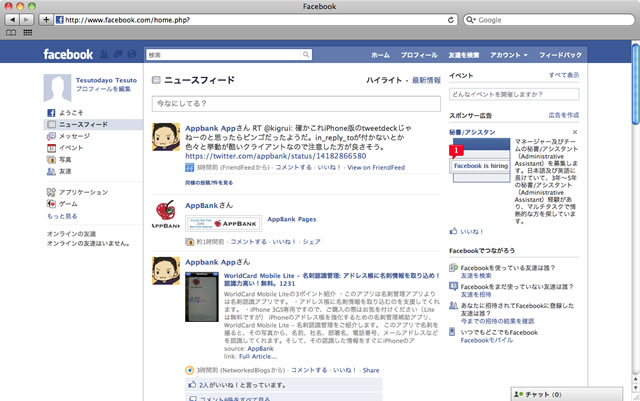Open notifications globe icon in header

(x=131, y=54)
